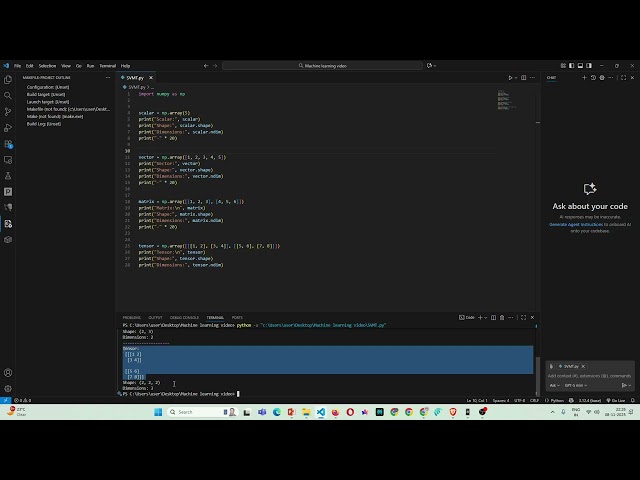
Task: Switch to the Debug Console tab
Action: pos(184,318)
